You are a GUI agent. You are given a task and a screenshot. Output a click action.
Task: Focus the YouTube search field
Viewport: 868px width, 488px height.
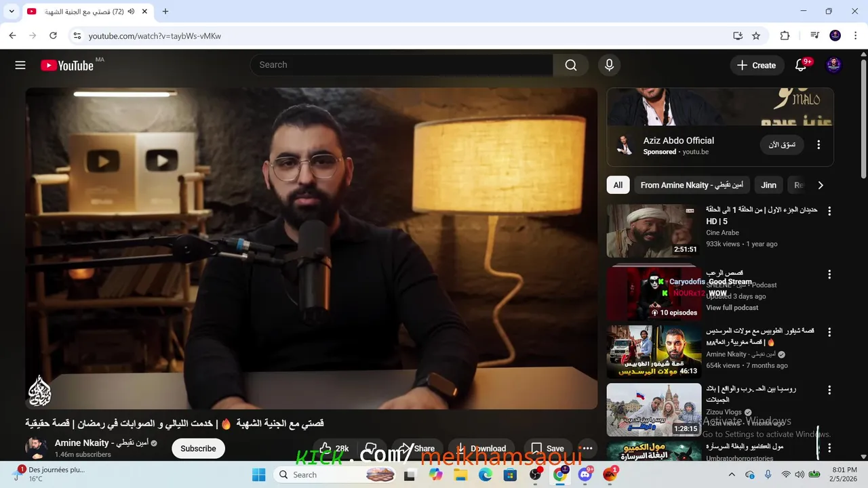[401, 65]
